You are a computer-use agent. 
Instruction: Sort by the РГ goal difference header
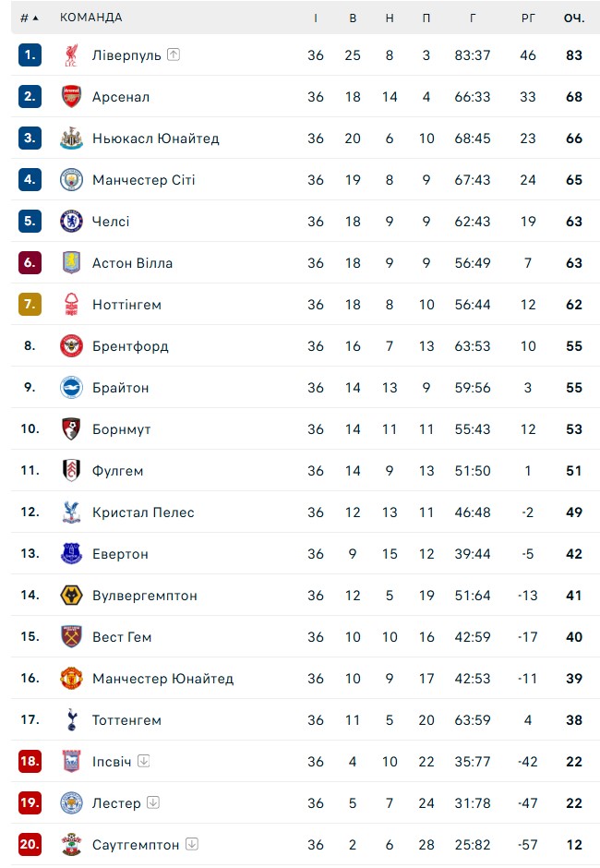pyautogui.click(x=528, y=18)
